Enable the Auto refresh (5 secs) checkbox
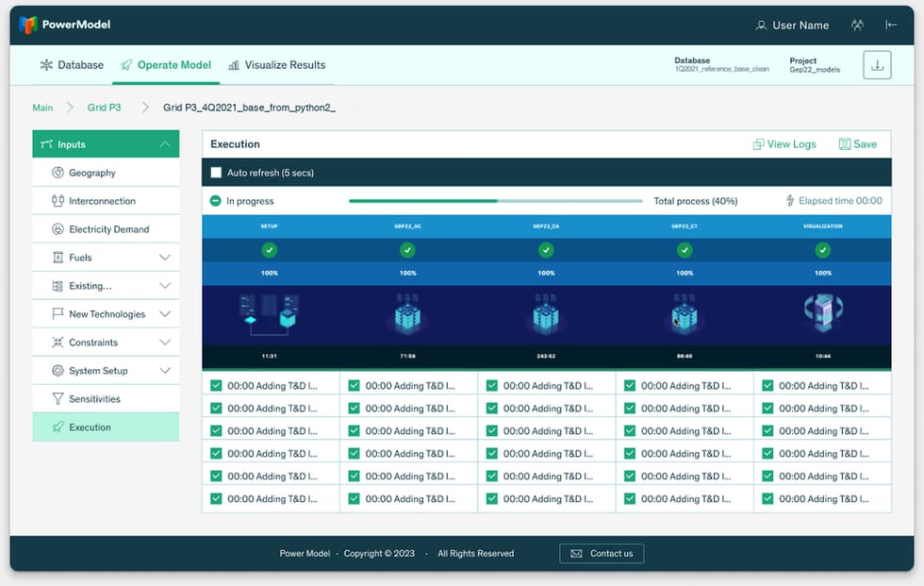Viewport: 924px width, 586px height. tap(216, 173)
